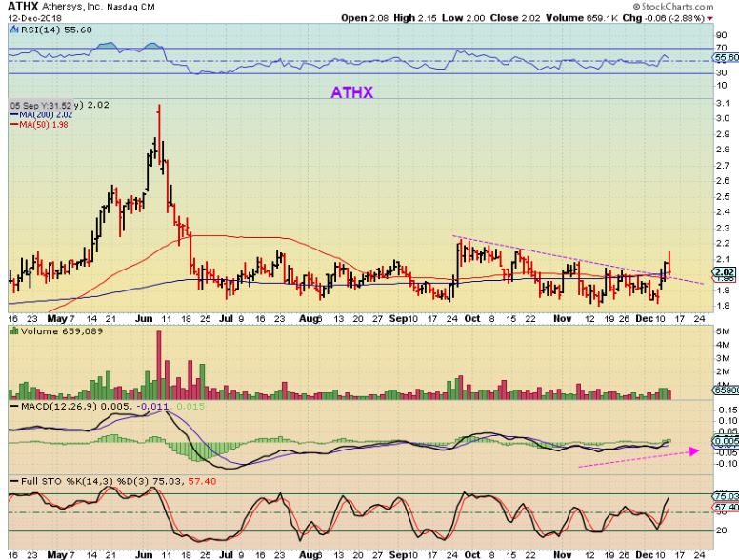This screenshot has height=560, width=739.
Task: Click the 2.5 price scale label
Action: (x=724, y=196)
